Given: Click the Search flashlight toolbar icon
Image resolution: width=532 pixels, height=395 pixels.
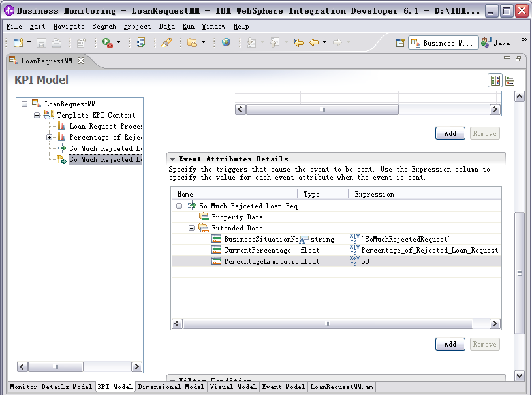Looking at the screenshot, I should [x=166, y=42].
